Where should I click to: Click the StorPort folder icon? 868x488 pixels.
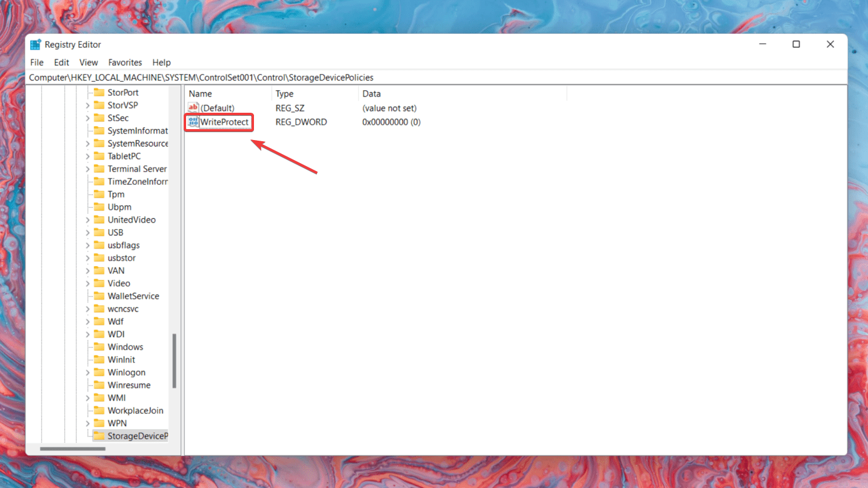[99, 92]
